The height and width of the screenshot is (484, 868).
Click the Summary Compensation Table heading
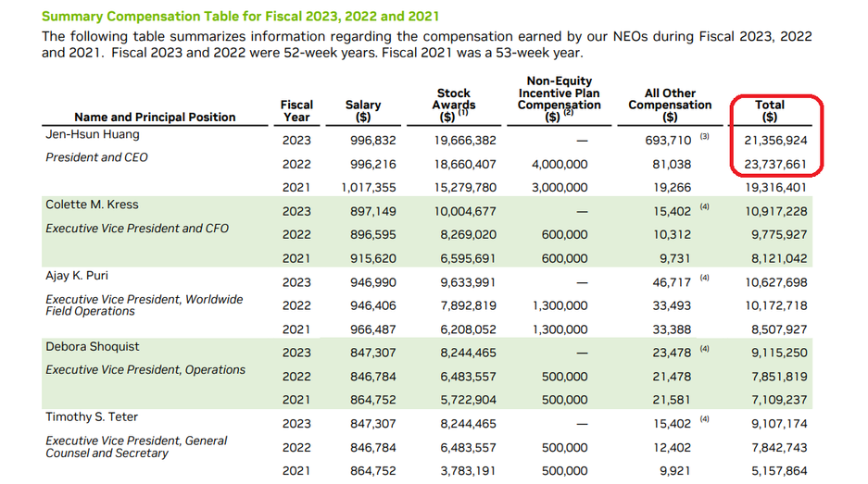click(x=241, y=17)
